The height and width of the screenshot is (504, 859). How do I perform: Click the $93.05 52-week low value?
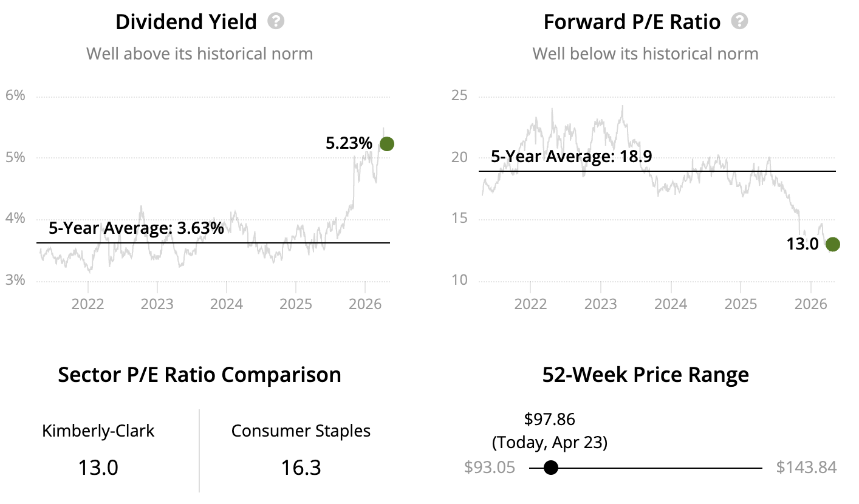pos(490,468)
